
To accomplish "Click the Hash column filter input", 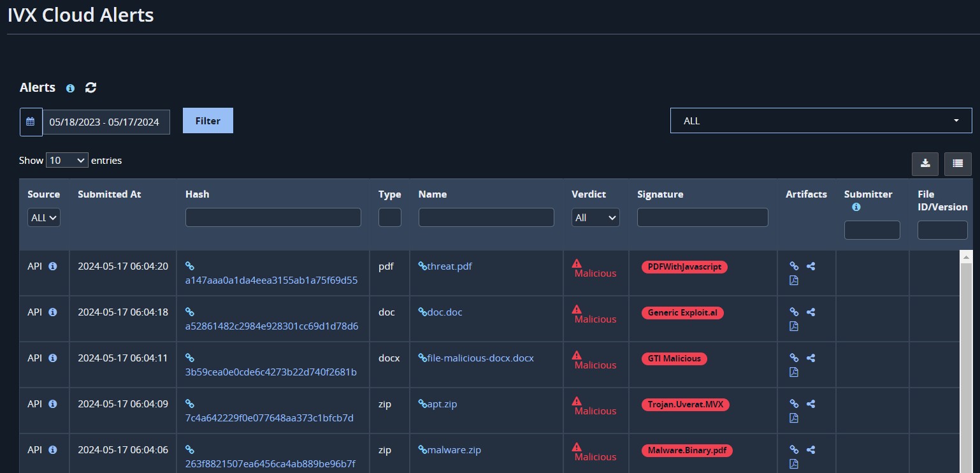I will tap(273, 217).
